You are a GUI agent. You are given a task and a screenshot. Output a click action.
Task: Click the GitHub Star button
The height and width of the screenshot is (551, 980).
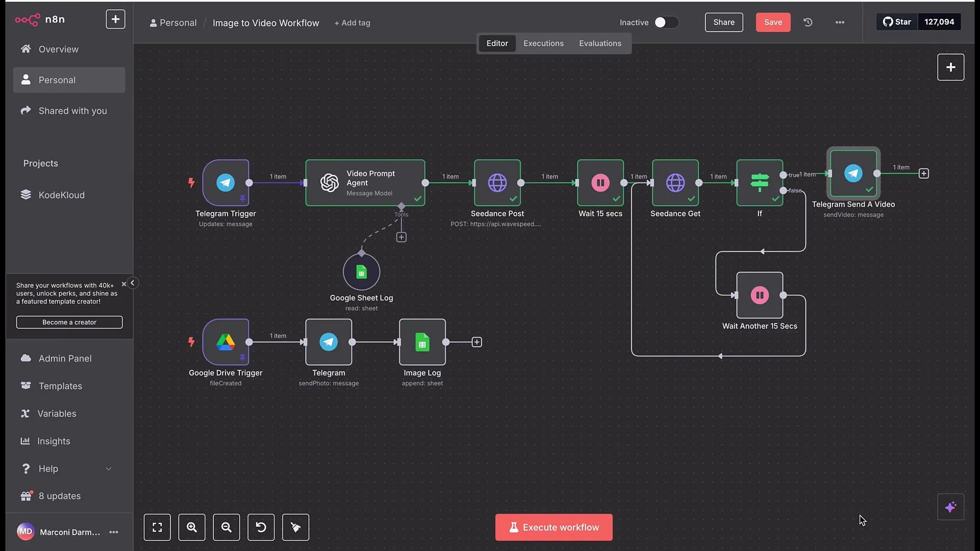pyautogui.click(x=897, y=22)
